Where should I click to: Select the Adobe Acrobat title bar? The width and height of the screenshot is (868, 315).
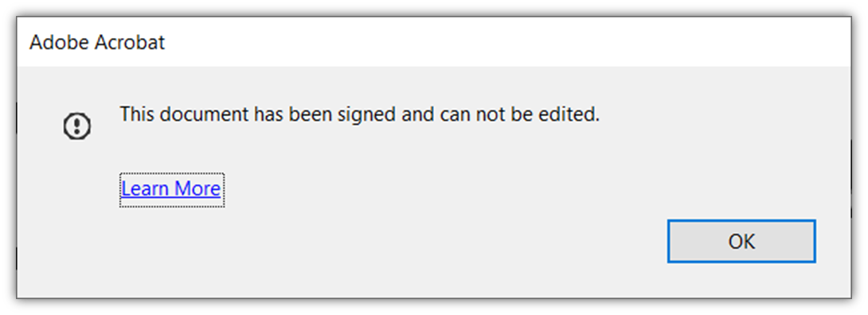[x=433, y=42]
